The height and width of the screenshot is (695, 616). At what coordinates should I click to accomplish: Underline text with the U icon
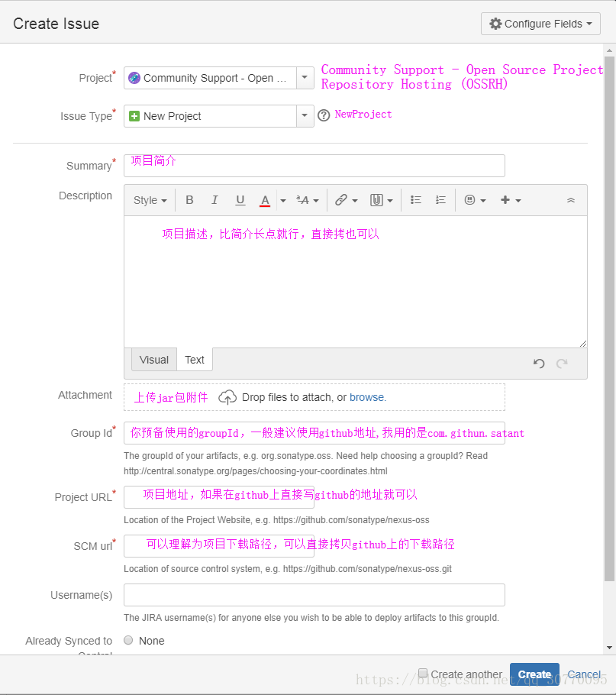pyautogui.click(x=240, y=200)
